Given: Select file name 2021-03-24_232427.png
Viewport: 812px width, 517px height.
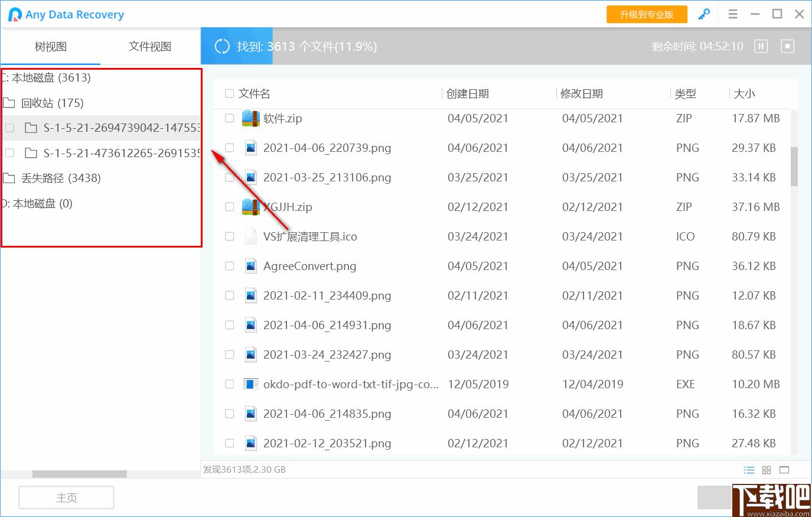Looking at the screenshot, I should click(327, 355).
